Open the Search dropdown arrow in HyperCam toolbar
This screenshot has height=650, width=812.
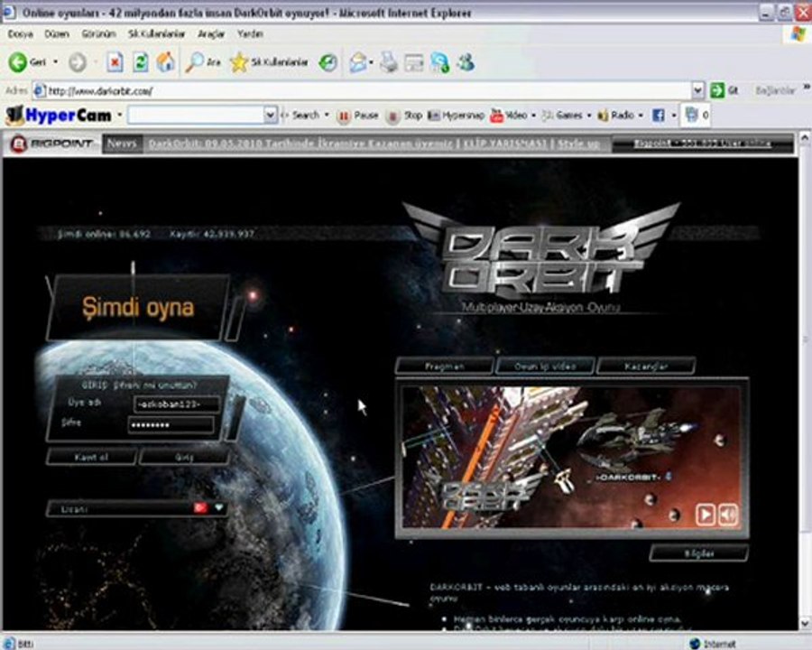pyautogui.click(x=327, y=115)
